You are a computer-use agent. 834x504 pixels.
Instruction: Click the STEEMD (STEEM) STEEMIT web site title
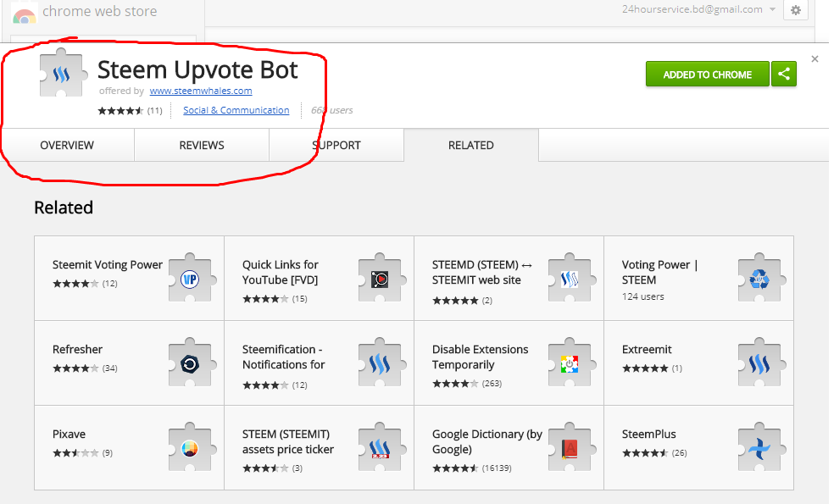click(x=482, y=272)
